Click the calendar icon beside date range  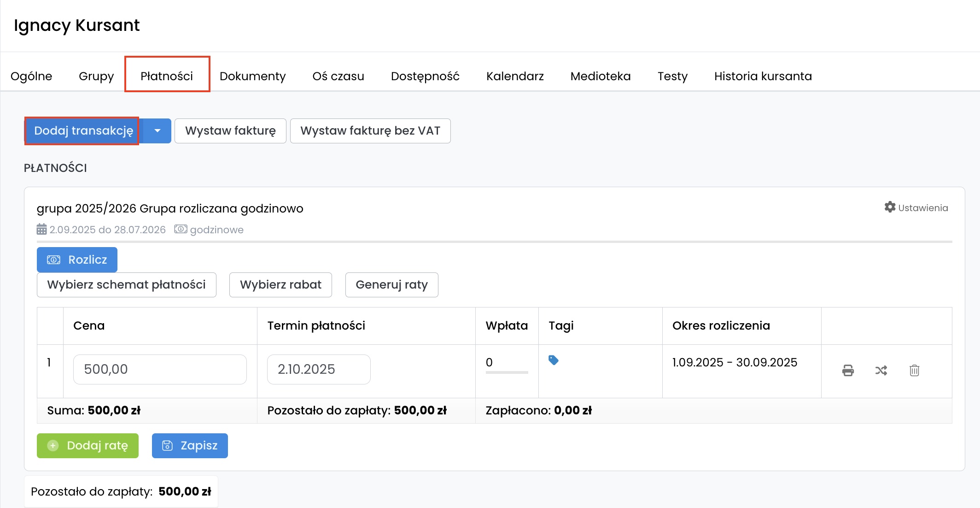tap(41, 229)
